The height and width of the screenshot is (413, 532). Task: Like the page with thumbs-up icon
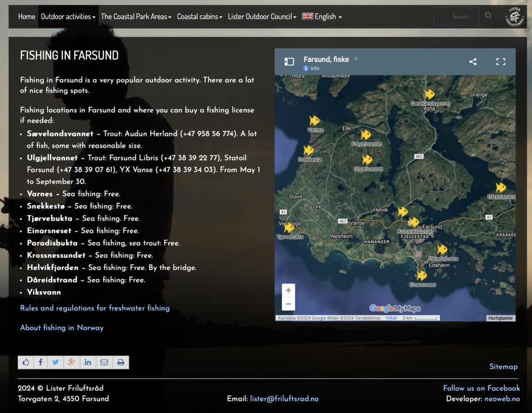[x=26, y=363]
